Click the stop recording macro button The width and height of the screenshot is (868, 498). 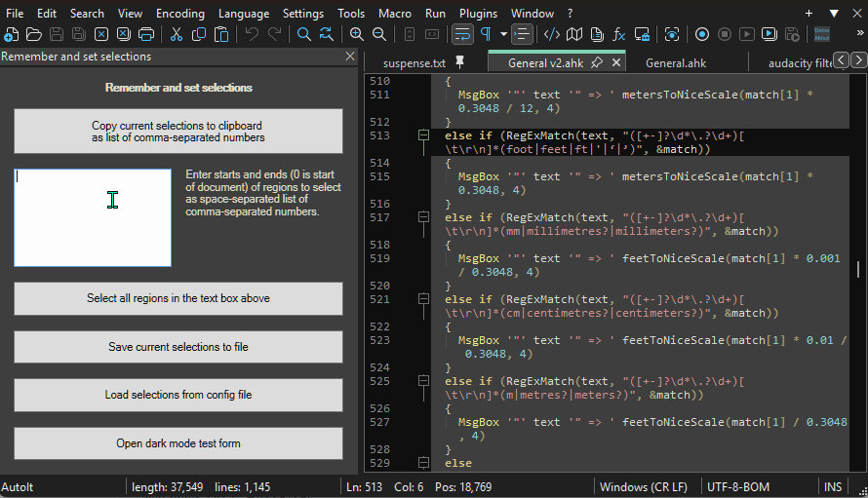[x=724, y=34]
